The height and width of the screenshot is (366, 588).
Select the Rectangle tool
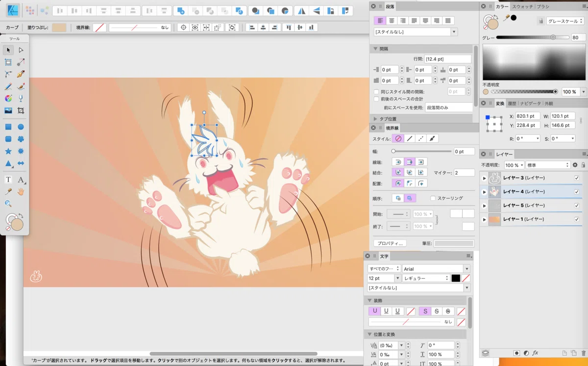(x=8, y=127)
